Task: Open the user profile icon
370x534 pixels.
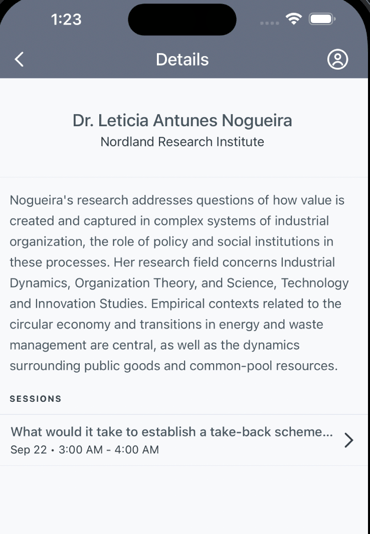Action: click(337, 60)
